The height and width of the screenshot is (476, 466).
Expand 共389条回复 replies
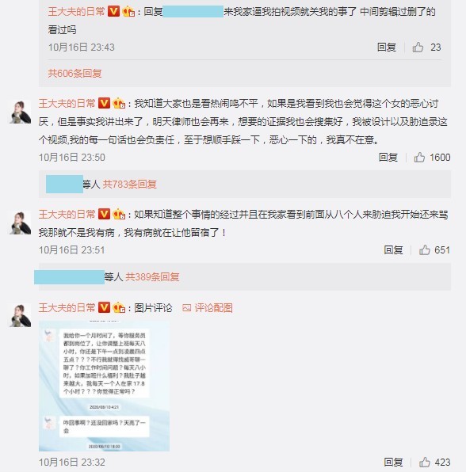click(152, 277)
